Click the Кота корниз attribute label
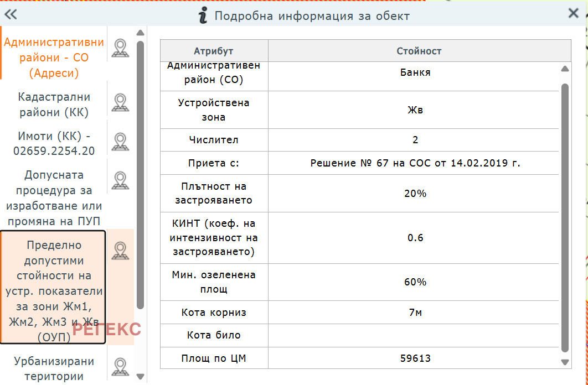 [x=214, y=313]
